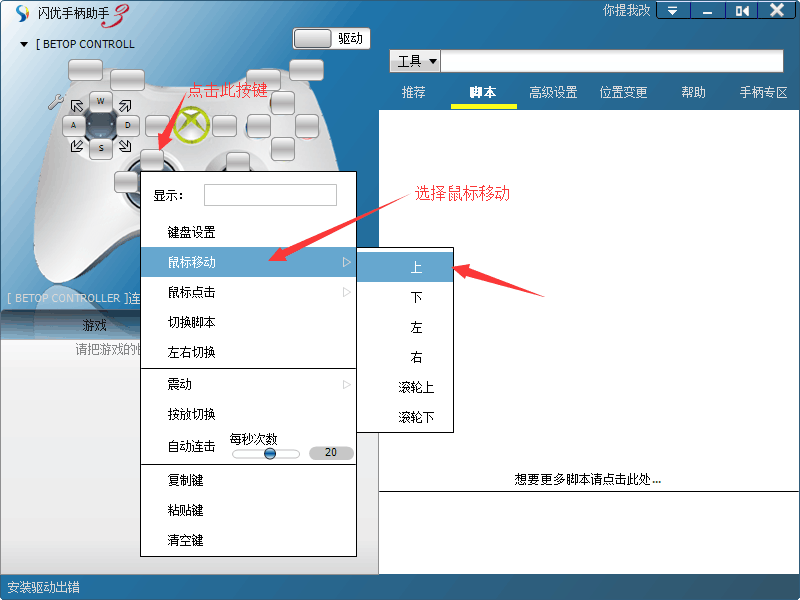Viewport: 800px width, 600px height.
Task: Click the 闪优手柄助手 app logo icon
Action: click(x=22, y=13)
